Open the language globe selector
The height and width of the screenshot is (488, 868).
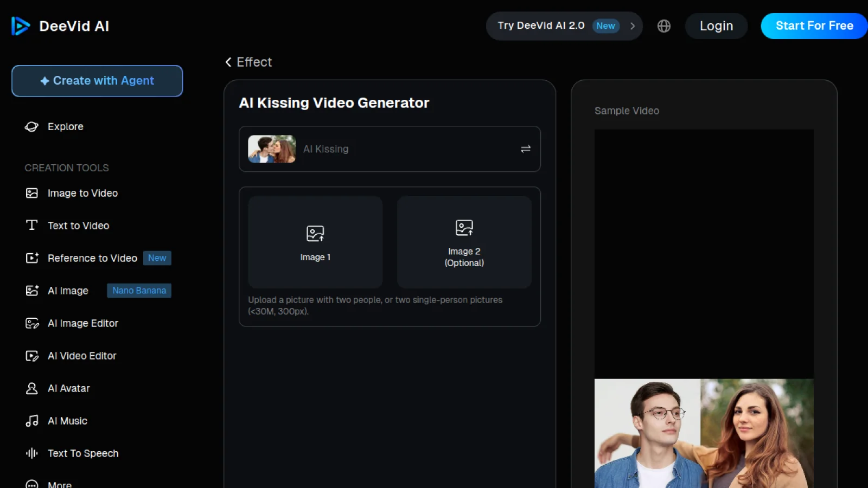coord(664,26)
